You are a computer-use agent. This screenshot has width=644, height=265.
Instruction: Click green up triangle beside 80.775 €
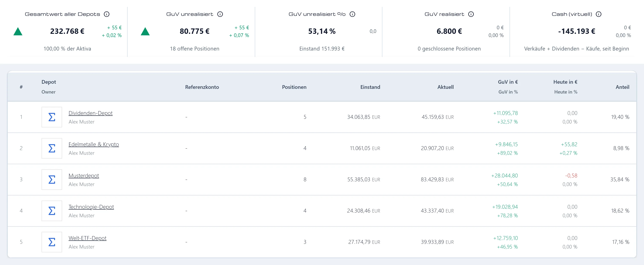pos(145,31)
